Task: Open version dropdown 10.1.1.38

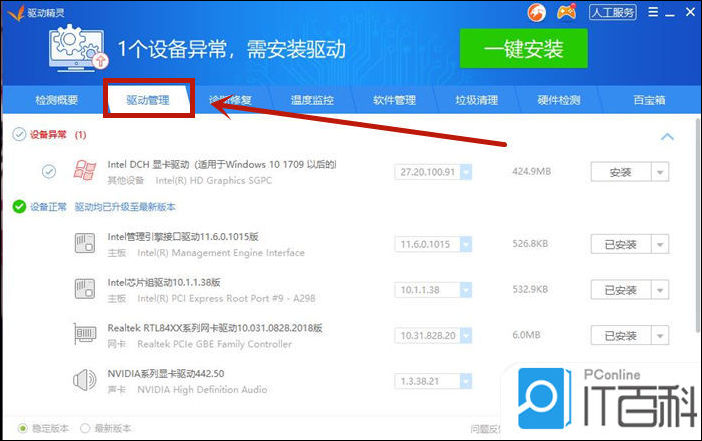Action: pos(466,290)
